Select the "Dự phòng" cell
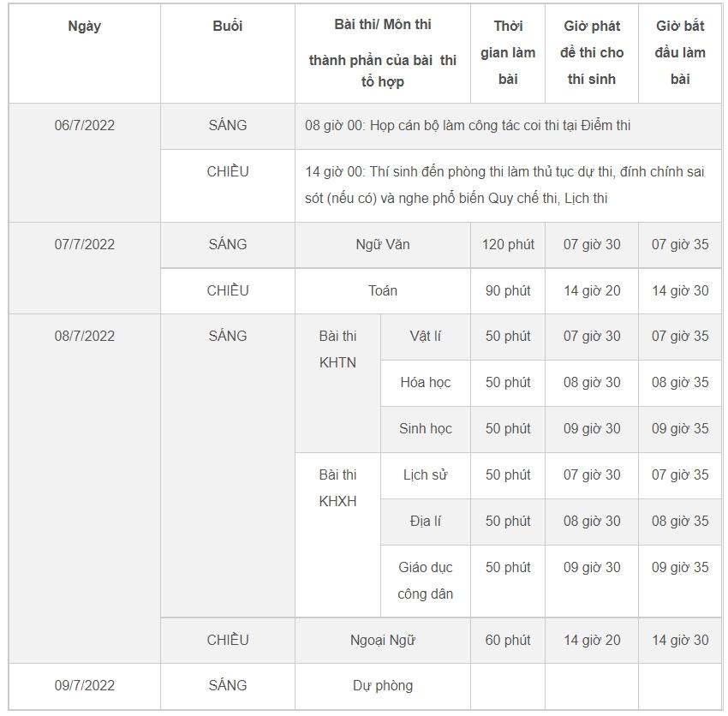Image resolution: width=728 pixels, height=716 pixels. pos(382,686)
